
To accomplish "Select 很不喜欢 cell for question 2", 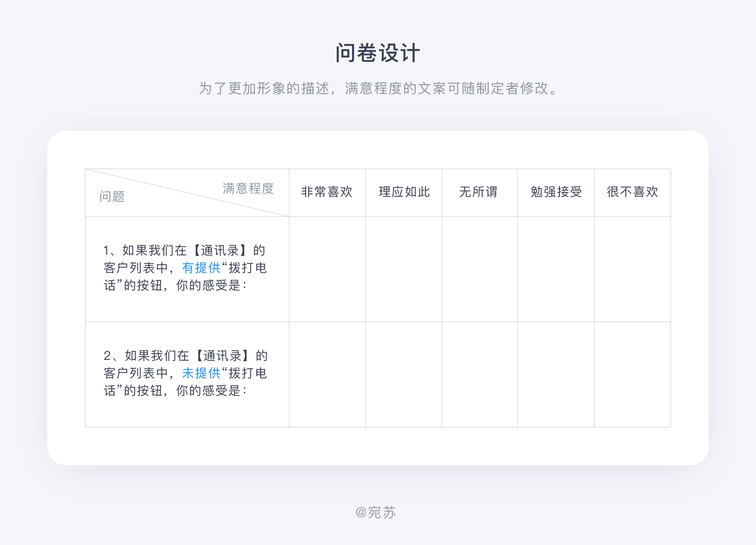I will pos(632,375).
